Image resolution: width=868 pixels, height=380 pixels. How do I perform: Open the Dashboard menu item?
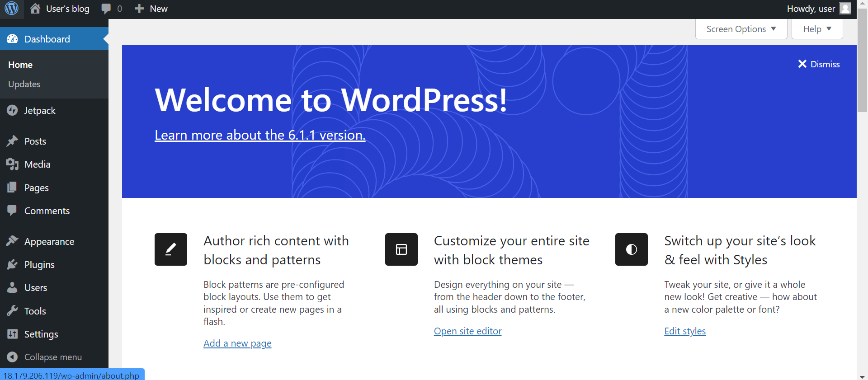(x=54, y=39)
